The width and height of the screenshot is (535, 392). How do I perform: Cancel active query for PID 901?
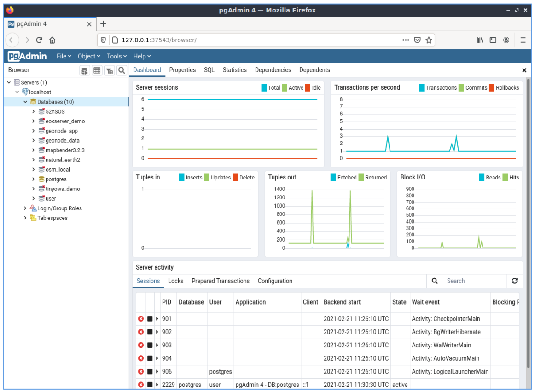pos(150,319)
